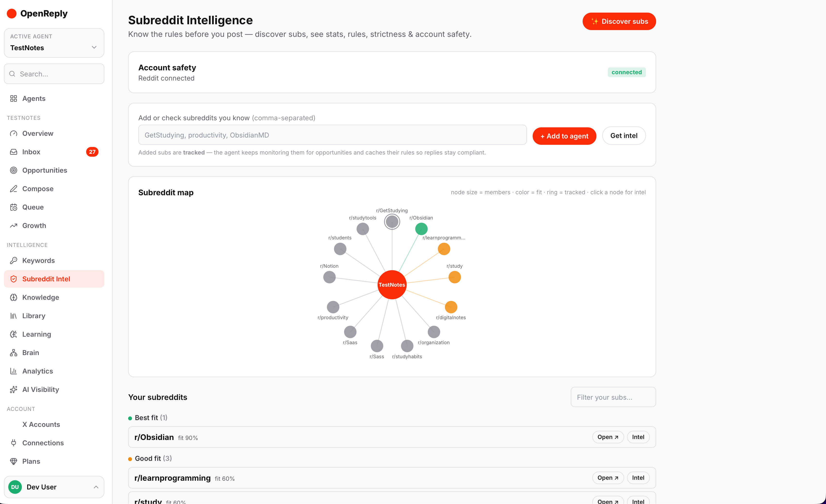Select the r/organization gray map node
The width and height of the screenshot is (826, 504).
coord(434,332)
